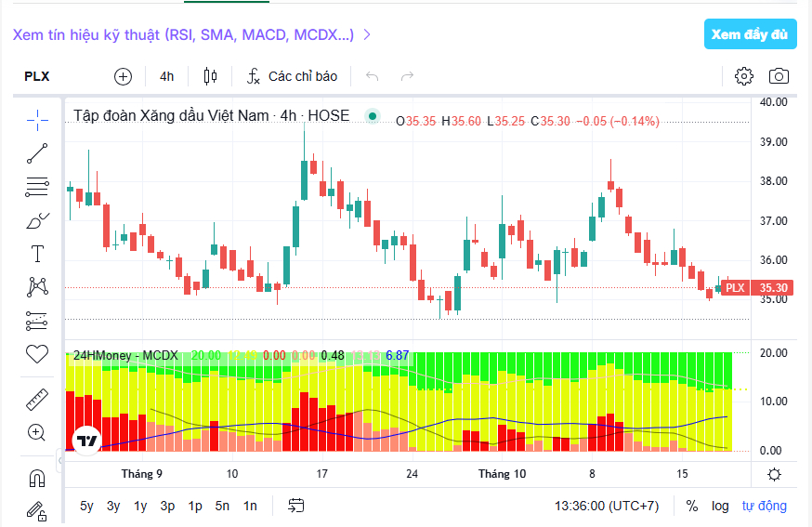Select the 1p time range
812x527 pixels.
[x=195, y=506]
